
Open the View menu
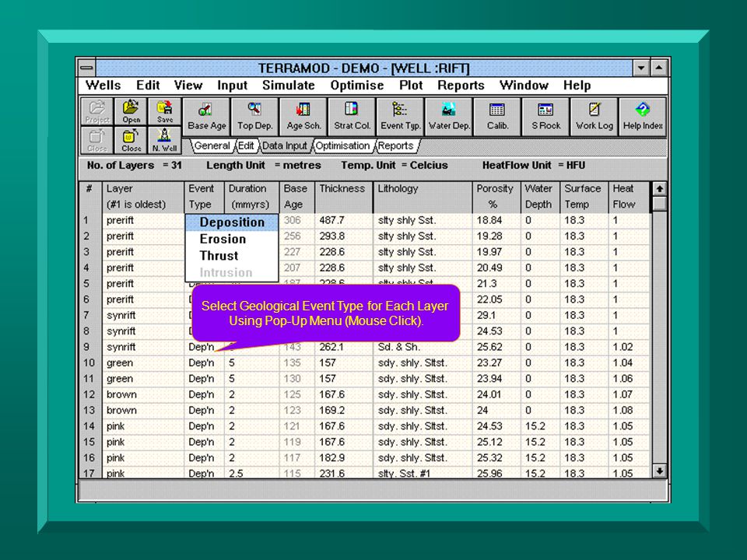[188, 86]
